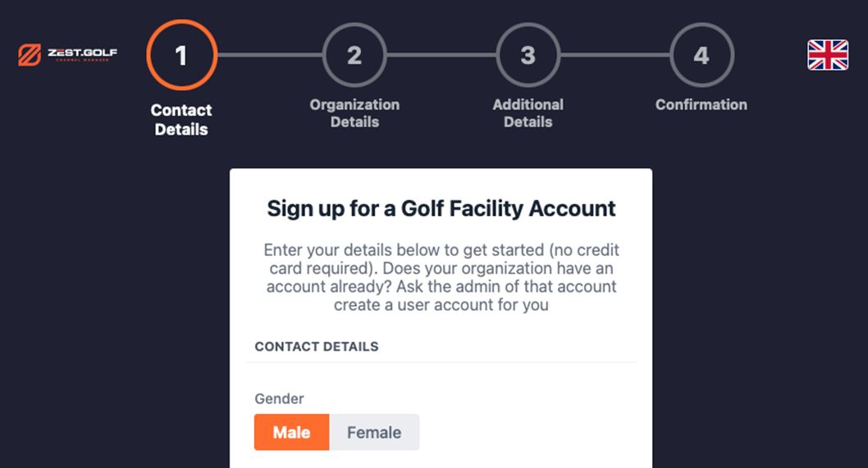This screenshot has width=868, height=468.
Task: Open the Additional Details step label
Action: pyautogui.click(x=528, y=113)
